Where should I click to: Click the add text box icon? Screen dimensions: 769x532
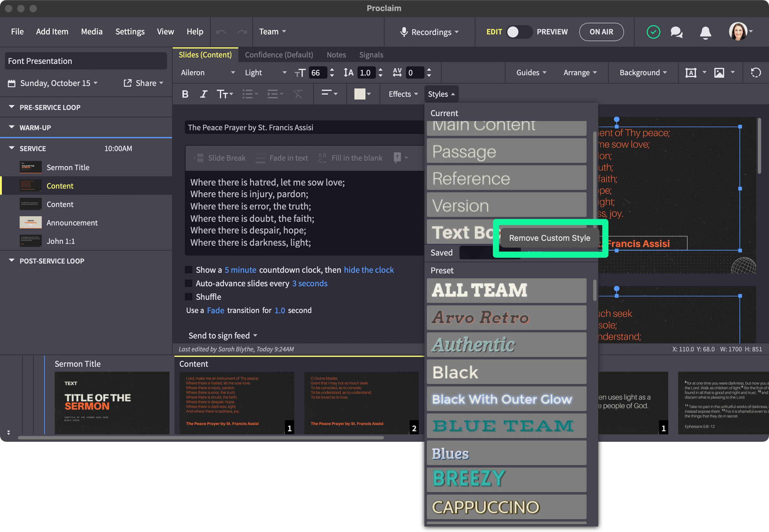point(691,73)
